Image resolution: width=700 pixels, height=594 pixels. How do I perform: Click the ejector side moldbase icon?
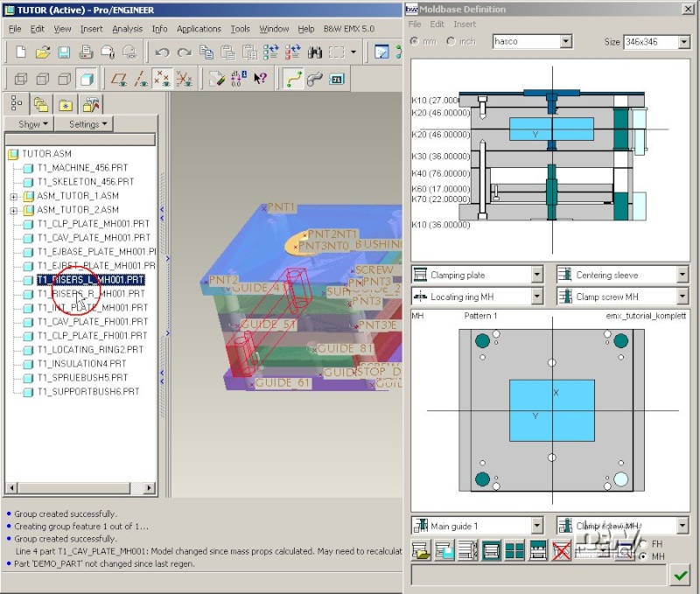tap(538, 550)
